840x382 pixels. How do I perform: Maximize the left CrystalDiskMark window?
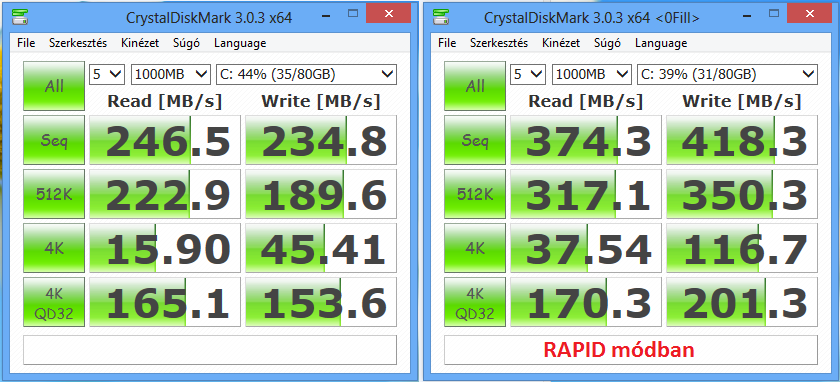pos(351,14)
